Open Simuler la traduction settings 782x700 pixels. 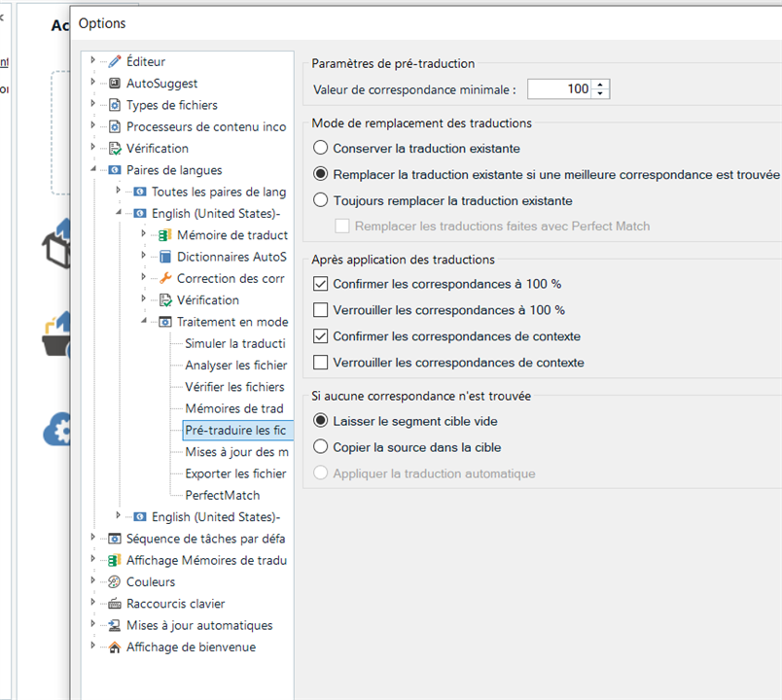click(x=235, y=343)
